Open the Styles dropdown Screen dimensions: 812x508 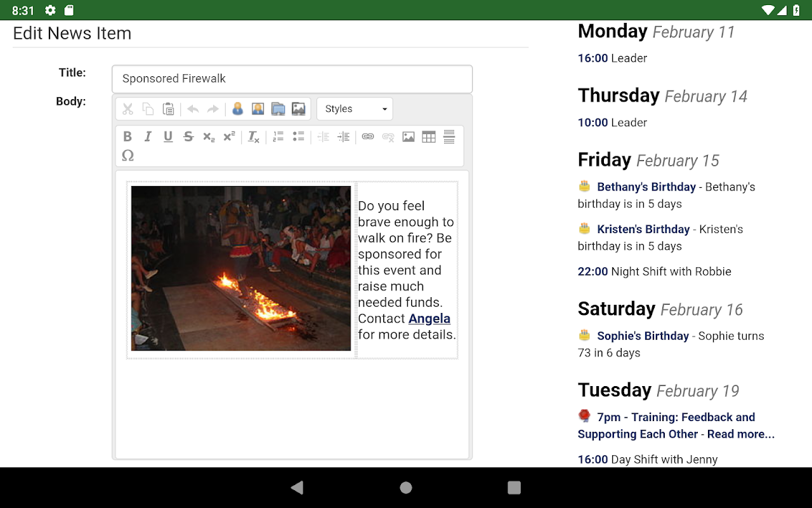[x=355, y=109]
